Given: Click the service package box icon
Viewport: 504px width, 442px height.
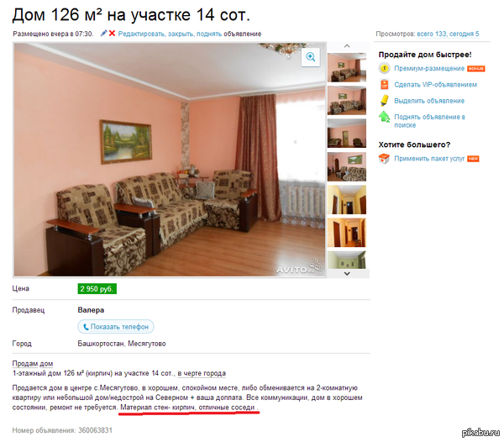Looking at the screenshot, I should 384,159.
